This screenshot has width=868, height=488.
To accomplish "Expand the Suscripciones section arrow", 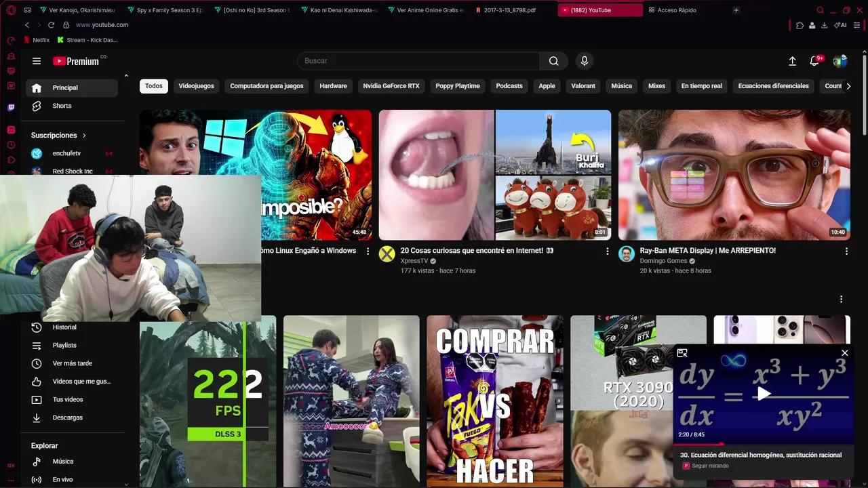I will (84, 136).
